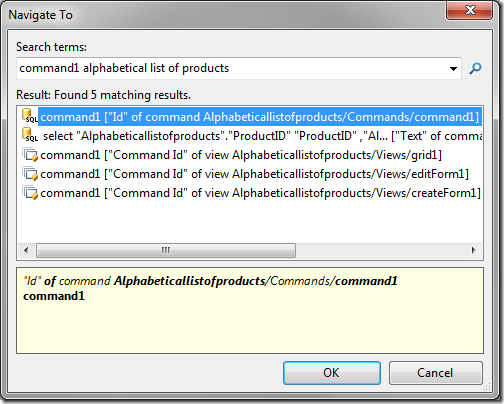Click the horizontal scrollbar right arrow
504x404 pixels.
473,250
